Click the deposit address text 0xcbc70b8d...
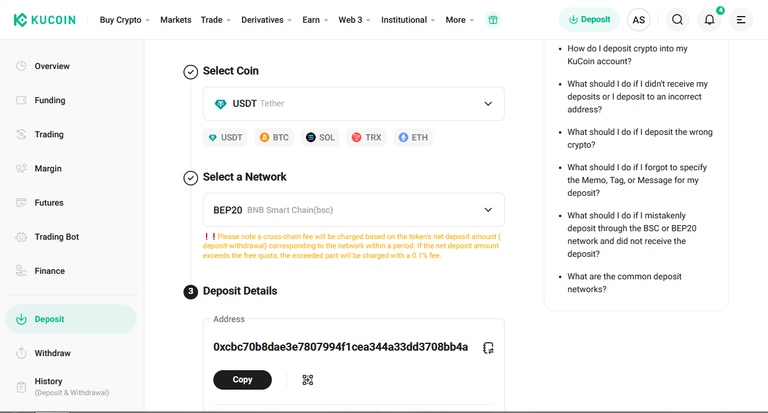The image size is (768, 413). [340, 347]
